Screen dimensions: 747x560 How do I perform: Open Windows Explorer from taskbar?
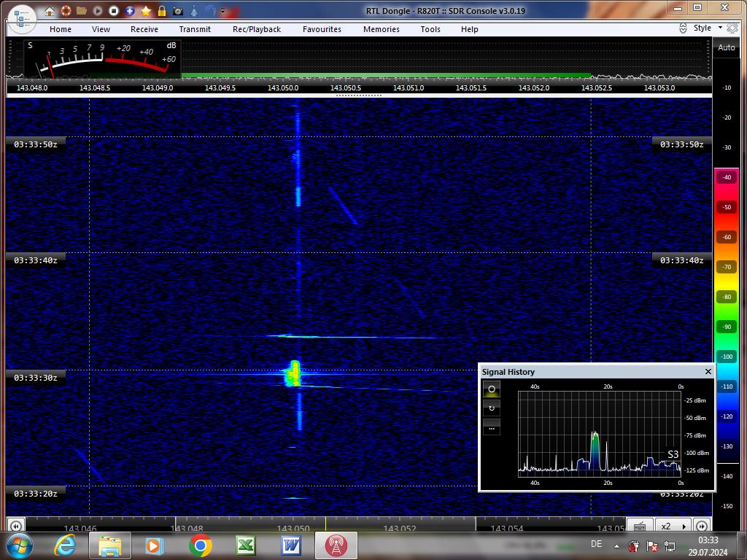pos(110,545)
